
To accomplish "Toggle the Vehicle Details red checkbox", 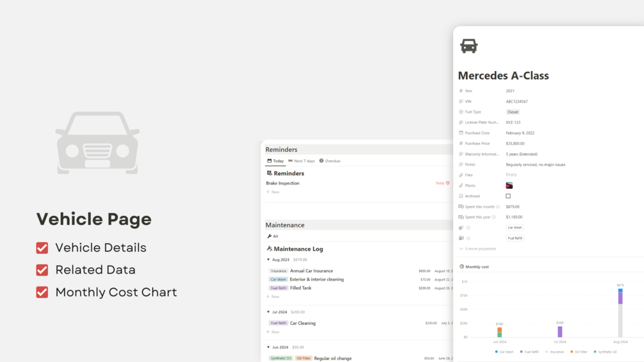I will pyautogui.click(x=42, y=248).
